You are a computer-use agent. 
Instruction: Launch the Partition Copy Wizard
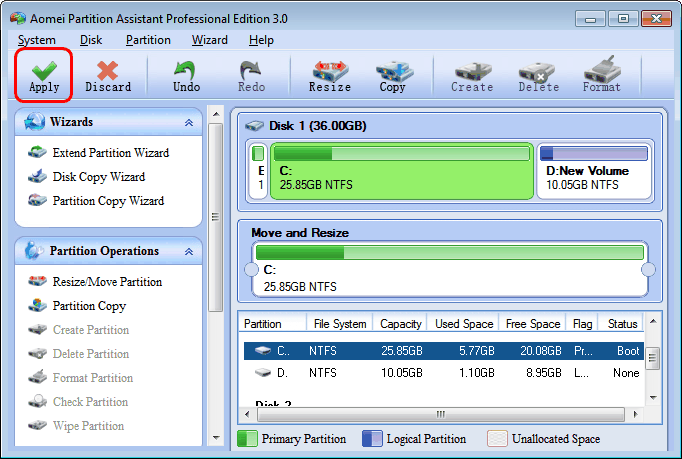pyautogui.click(x=96, y=201)
